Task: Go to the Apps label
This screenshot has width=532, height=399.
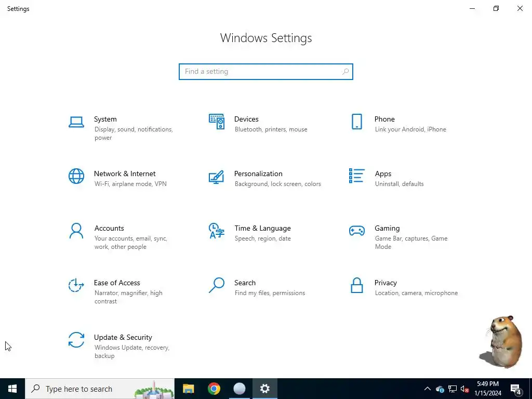Action: tap(383, 174)
